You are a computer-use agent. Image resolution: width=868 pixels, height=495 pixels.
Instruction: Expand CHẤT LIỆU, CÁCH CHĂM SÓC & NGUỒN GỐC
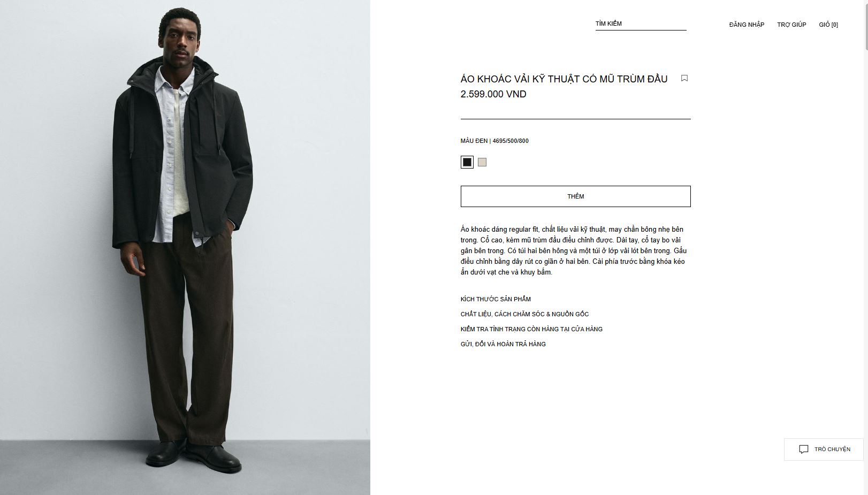(524, 314)
